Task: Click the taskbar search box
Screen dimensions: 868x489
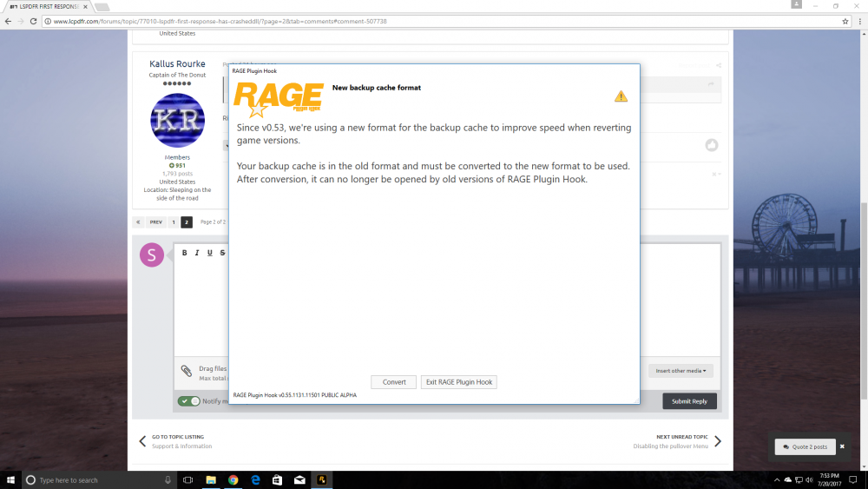Action: 100,480
